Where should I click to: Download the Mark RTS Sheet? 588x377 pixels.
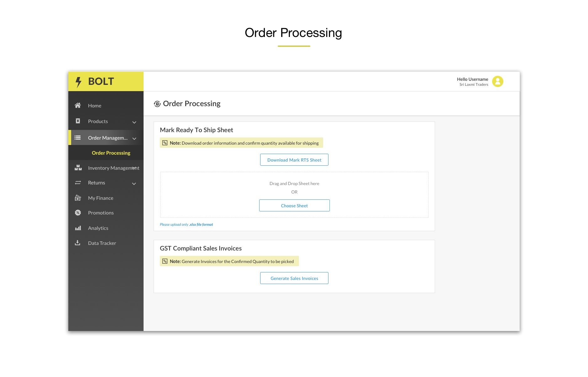coord(294,160)
